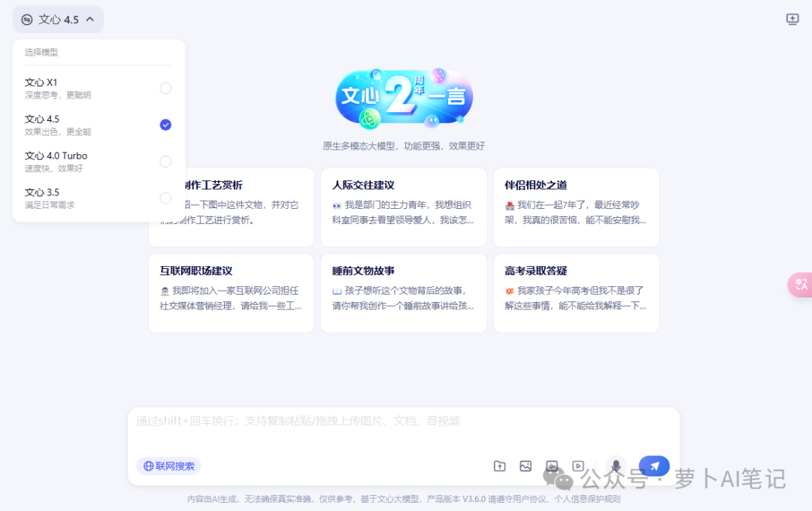
Task: Click the pink translate floating button
Action: pos(801,284)
